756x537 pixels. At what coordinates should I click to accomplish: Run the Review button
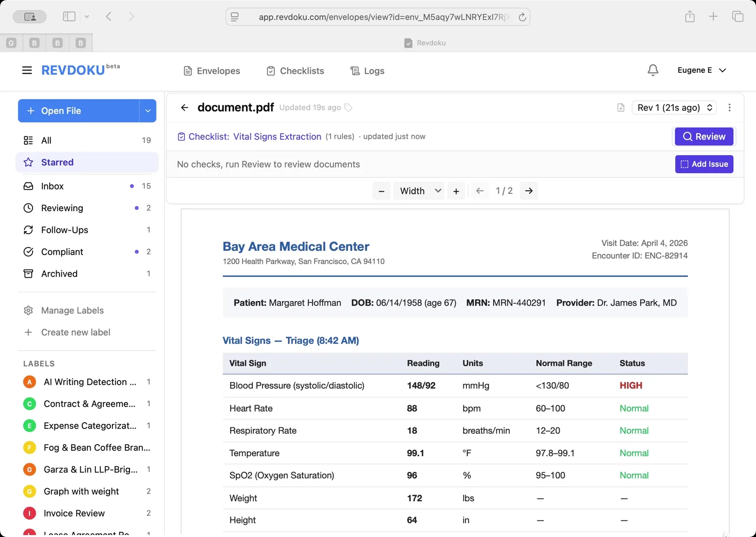(x=704, y=137)
